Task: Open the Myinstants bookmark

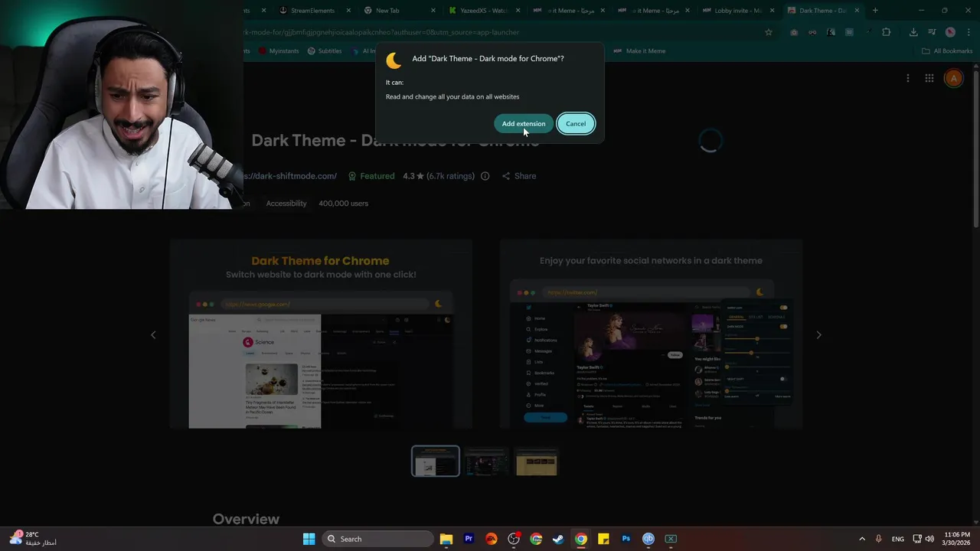Action: point(279,51)
